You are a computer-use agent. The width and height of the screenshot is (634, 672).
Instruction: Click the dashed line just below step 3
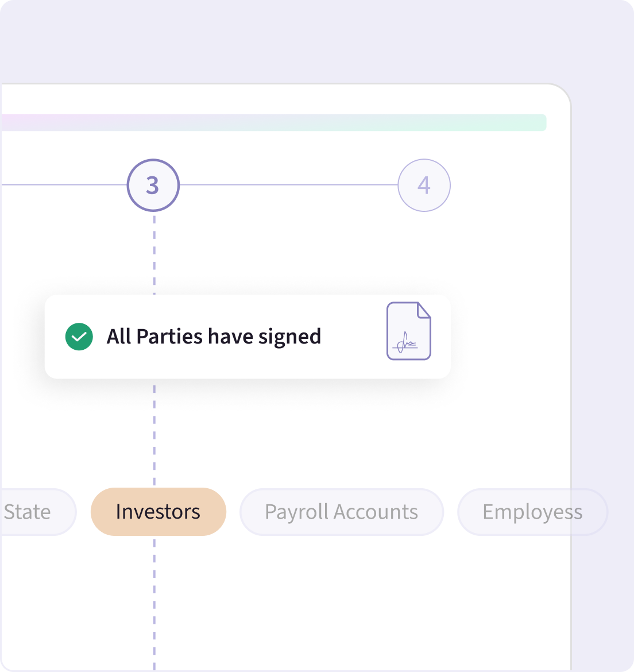154,247
